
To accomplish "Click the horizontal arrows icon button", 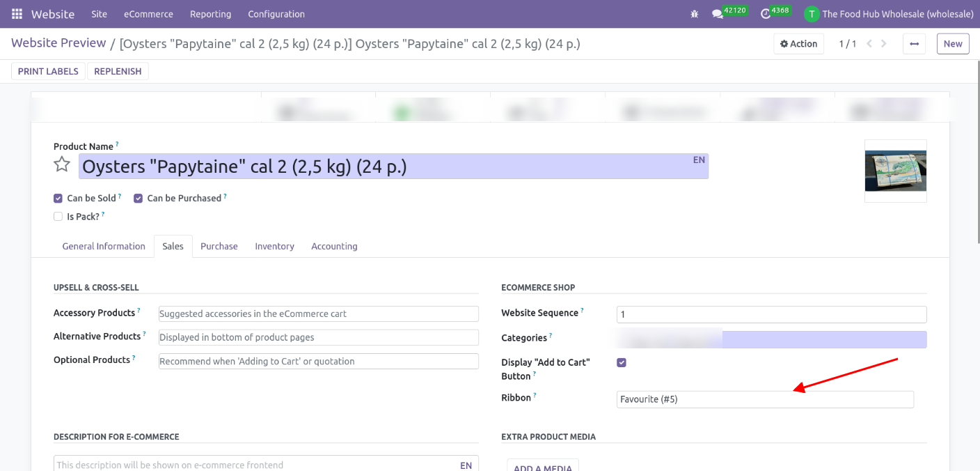I will 914,44.
